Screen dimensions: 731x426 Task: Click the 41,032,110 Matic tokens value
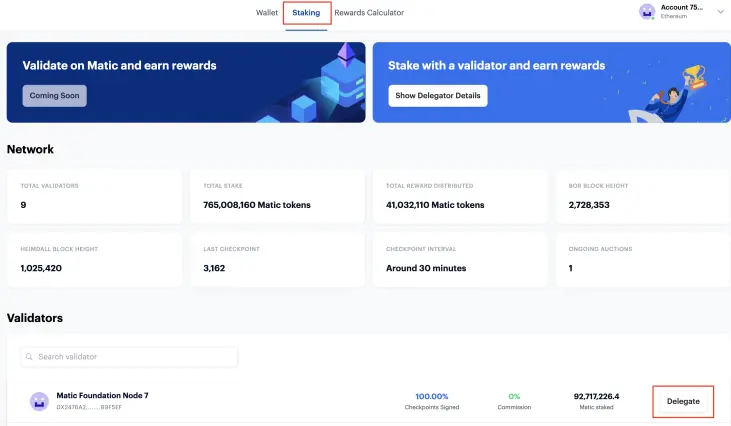[x=435, y=205]
